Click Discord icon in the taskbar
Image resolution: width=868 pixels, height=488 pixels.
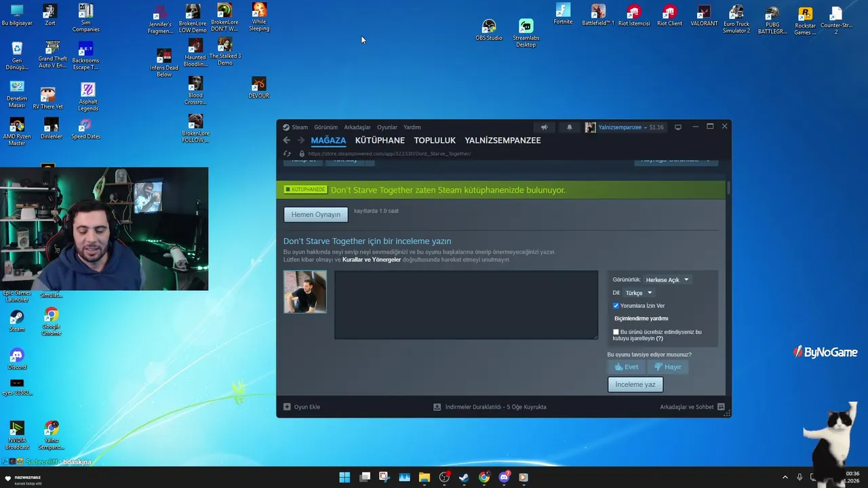[504, 477]
